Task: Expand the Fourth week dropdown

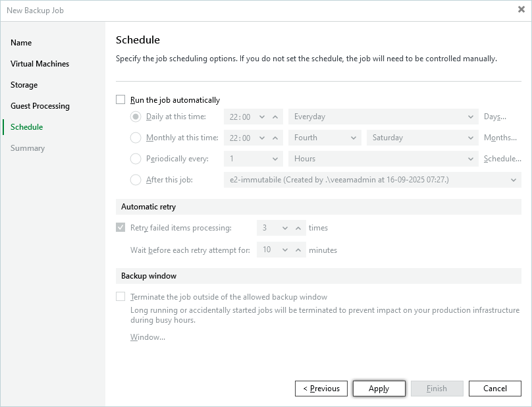Action: tap(325, 138)
